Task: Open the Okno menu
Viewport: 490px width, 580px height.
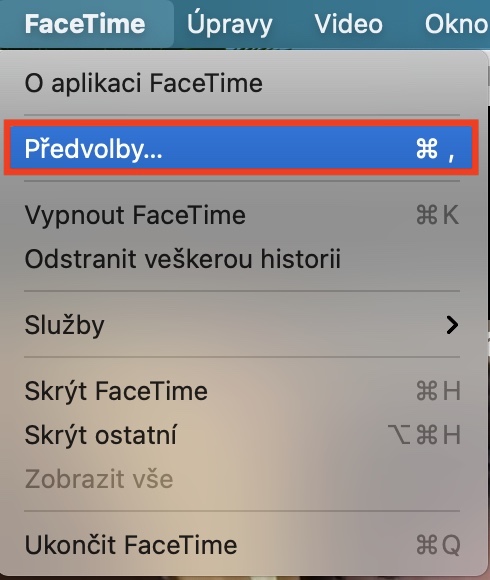Action: click(x=457, y=24)
